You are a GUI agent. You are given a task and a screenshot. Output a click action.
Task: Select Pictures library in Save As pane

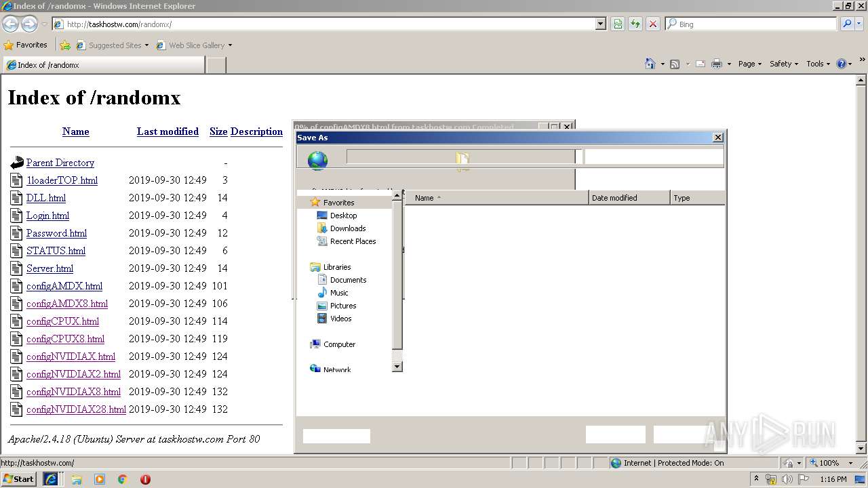pos(343,306)
